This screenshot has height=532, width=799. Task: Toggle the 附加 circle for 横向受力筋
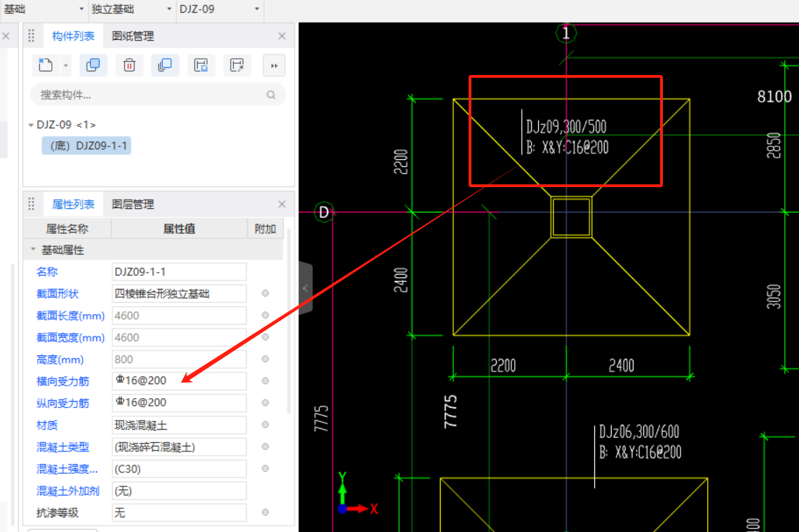(265, 381)
